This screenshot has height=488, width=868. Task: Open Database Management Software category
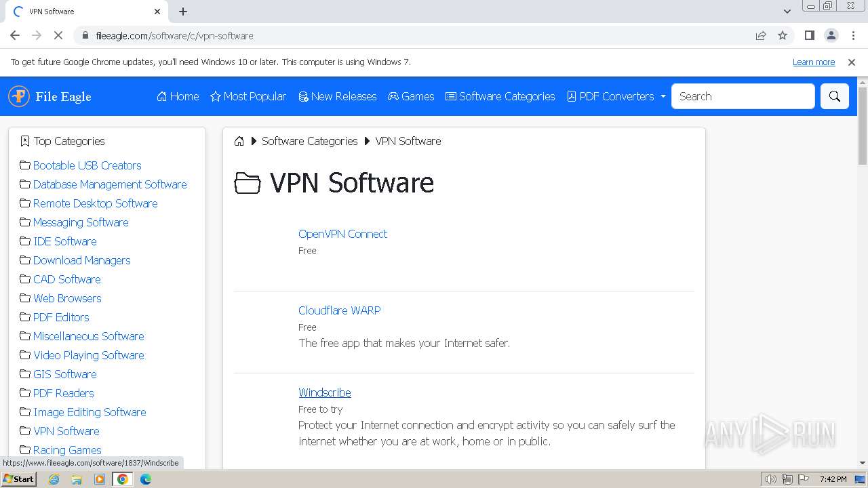coord(110,184)
